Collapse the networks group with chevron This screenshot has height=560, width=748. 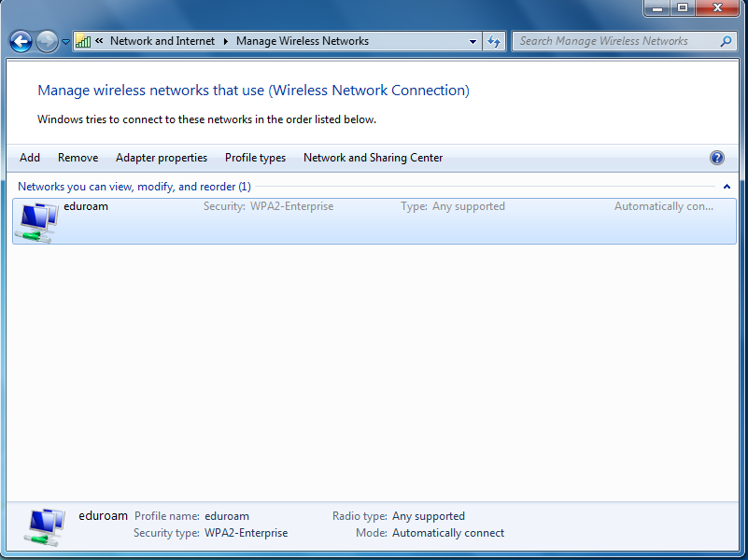click(x=727, y=187)
